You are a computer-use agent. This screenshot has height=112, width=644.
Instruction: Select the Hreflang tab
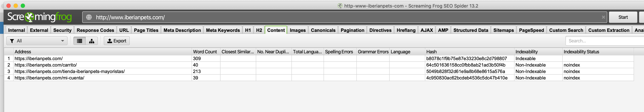[x=406, y=30]
